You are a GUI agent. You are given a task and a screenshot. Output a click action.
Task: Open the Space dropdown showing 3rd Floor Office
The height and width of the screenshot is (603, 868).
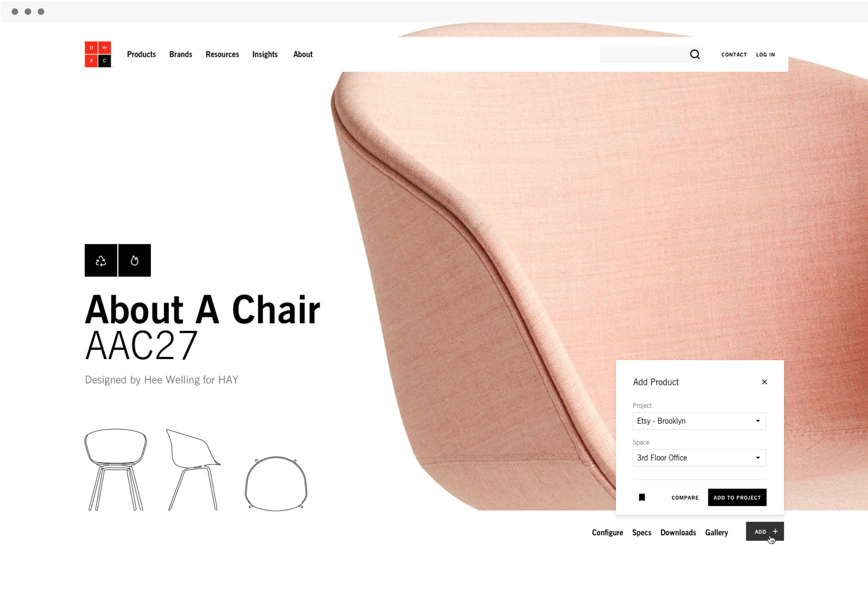coord(699,458)
